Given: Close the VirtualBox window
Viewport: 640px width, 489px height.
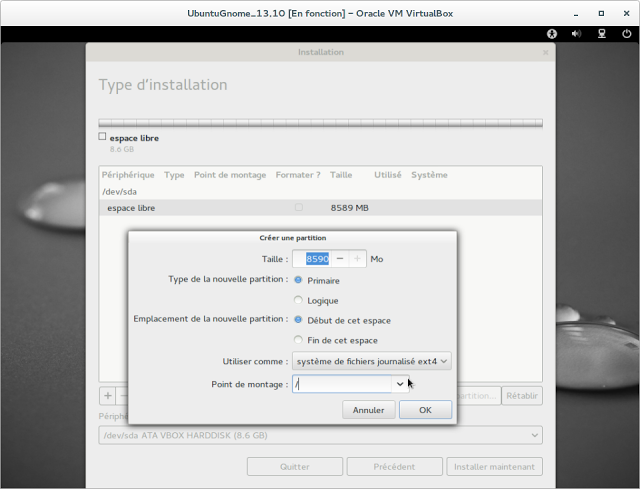Looking at the screenshot, I should pos(627,13).
